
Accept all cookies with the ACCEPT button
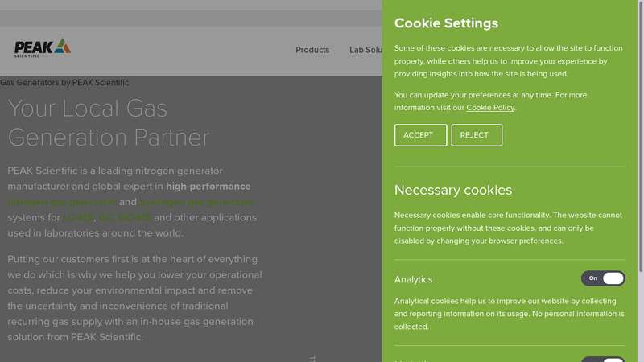tap(420, 135)
